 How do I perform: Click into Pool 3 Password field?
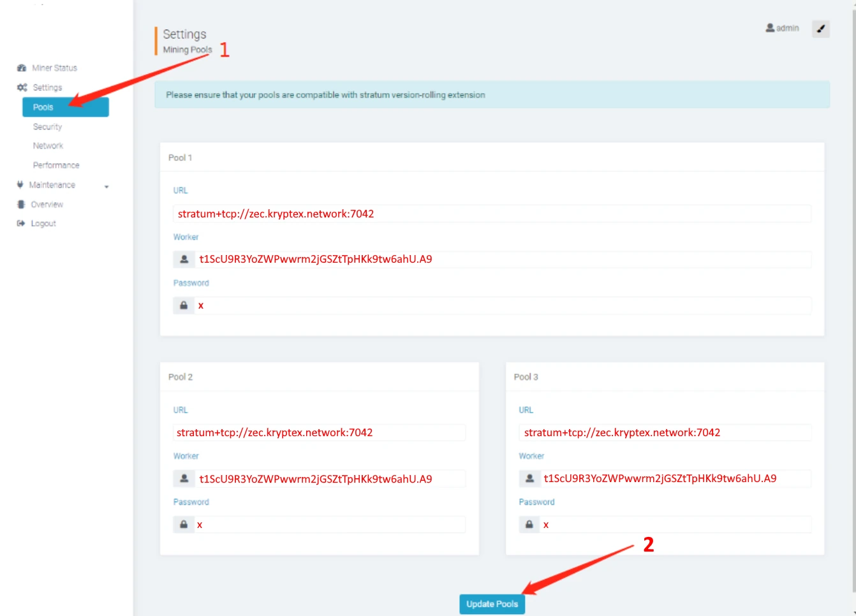tap(675, 525)
